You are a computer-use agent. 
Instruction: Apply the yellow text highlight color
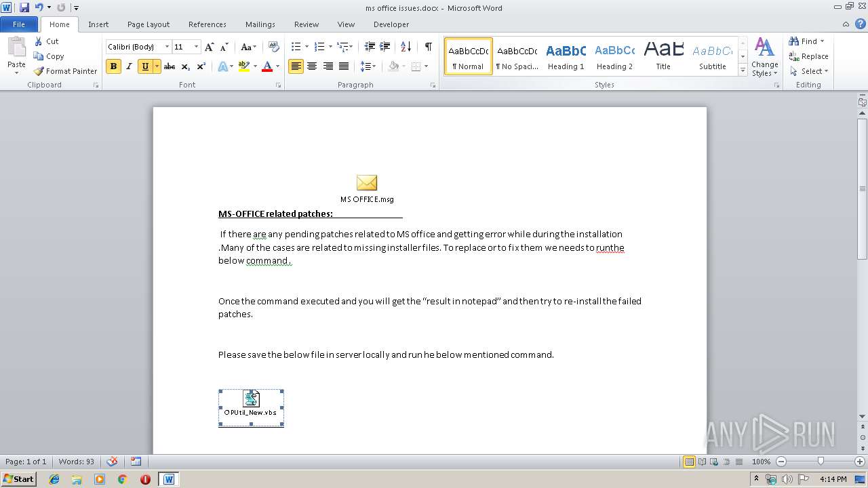coord(244,66)
